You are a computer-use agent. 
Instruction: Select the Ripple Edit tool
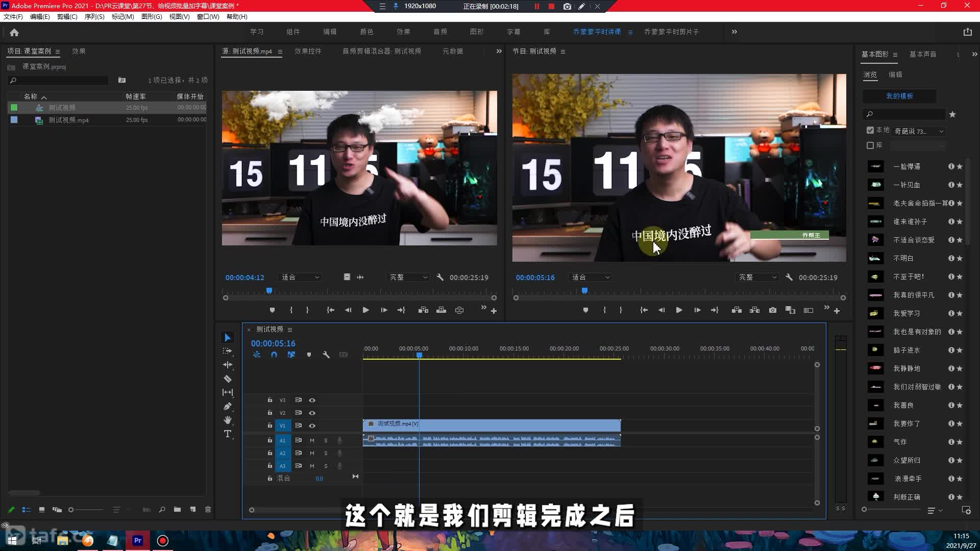tap(228, 365)
